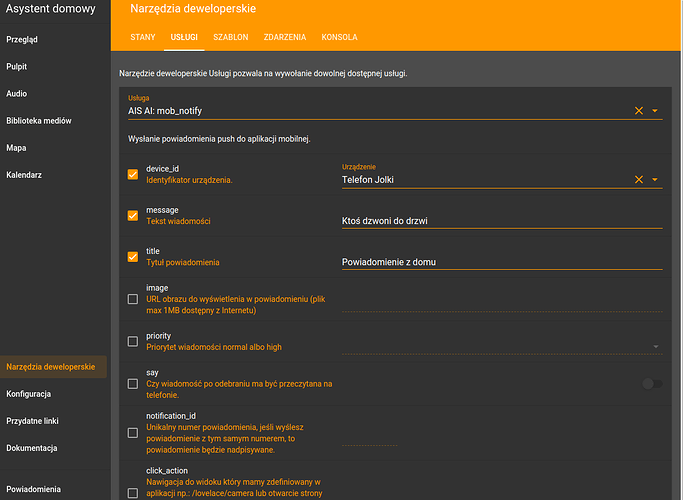Viewport: 683px width, 500px height.
Task: Open Kalendarz in the sidebar
Action: (24, 175)
